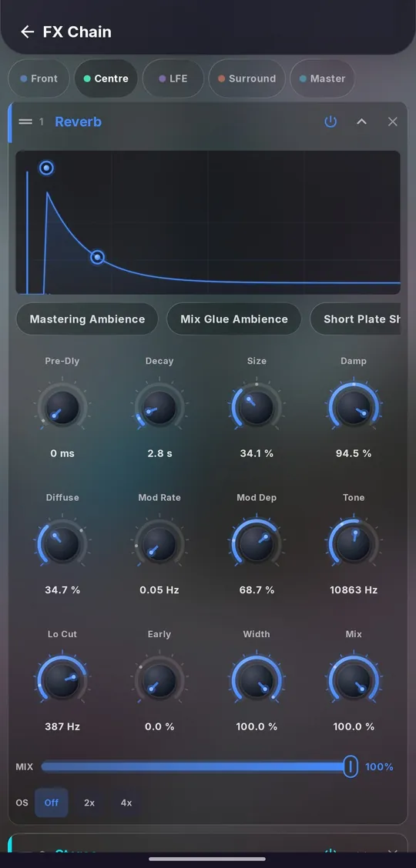Viewport: 416px width, 868px height.
Task: Click the Early knob
Action: point(159,681)
